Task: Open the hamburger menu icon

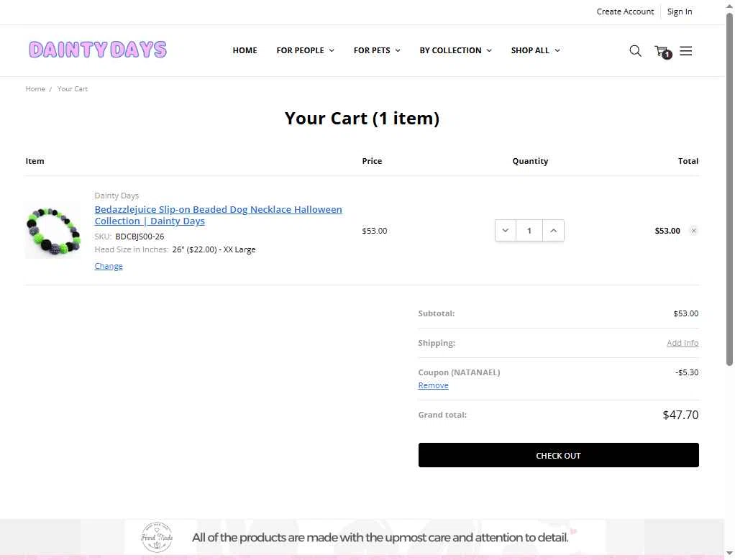Action: [x=686, y=50]
